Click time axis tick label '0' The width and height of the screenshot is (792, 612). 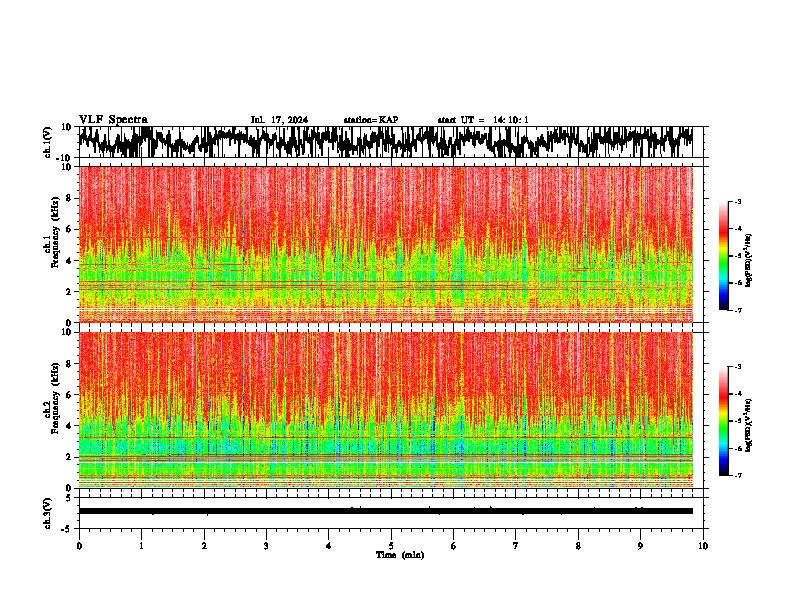(79, 546)
